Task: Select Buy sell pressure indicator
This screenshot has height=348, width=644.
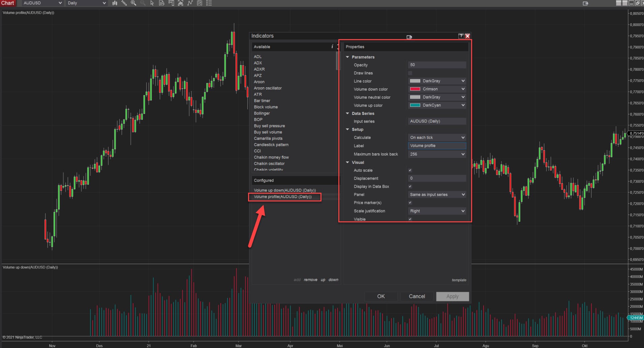Action: (x=269, y=126)
